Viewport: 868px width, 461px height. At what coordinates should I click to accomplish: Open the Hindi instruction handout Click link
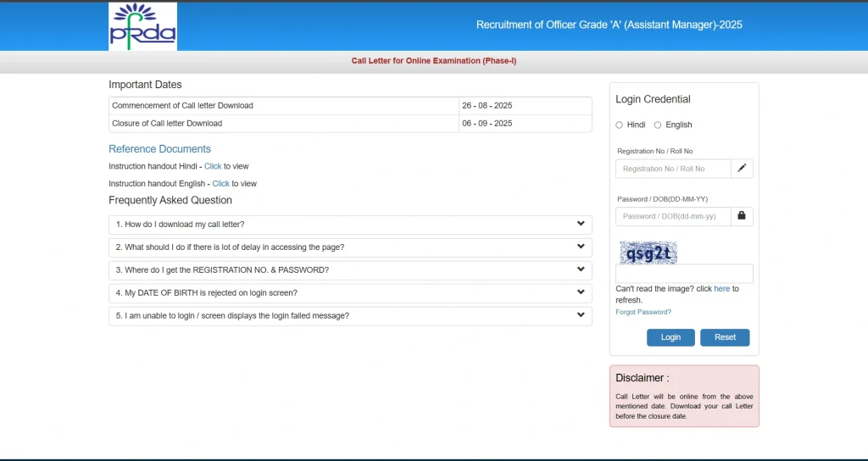tap(213, 167)
